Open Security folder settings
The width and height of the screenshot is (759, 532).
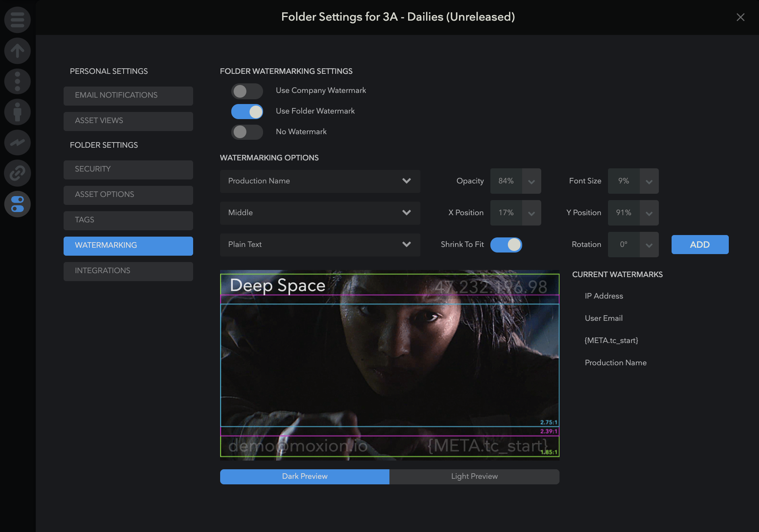pos(128,170)
